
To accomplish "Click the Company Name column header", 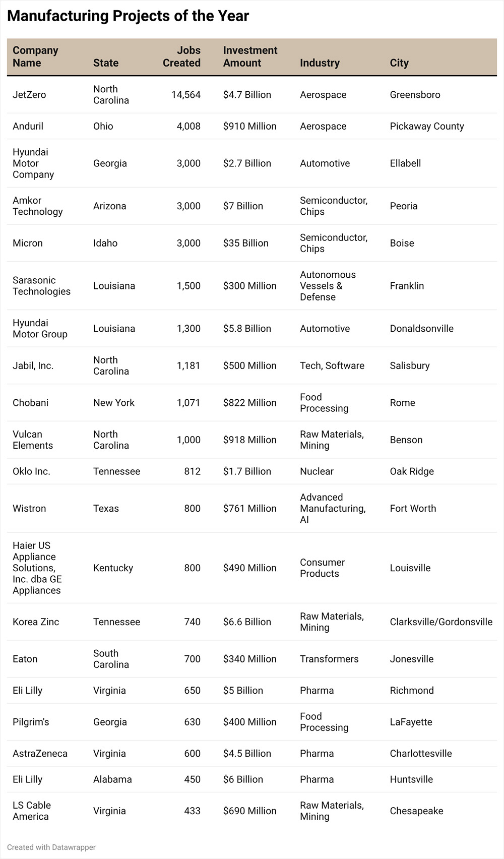I will click(x=35, y=57).
